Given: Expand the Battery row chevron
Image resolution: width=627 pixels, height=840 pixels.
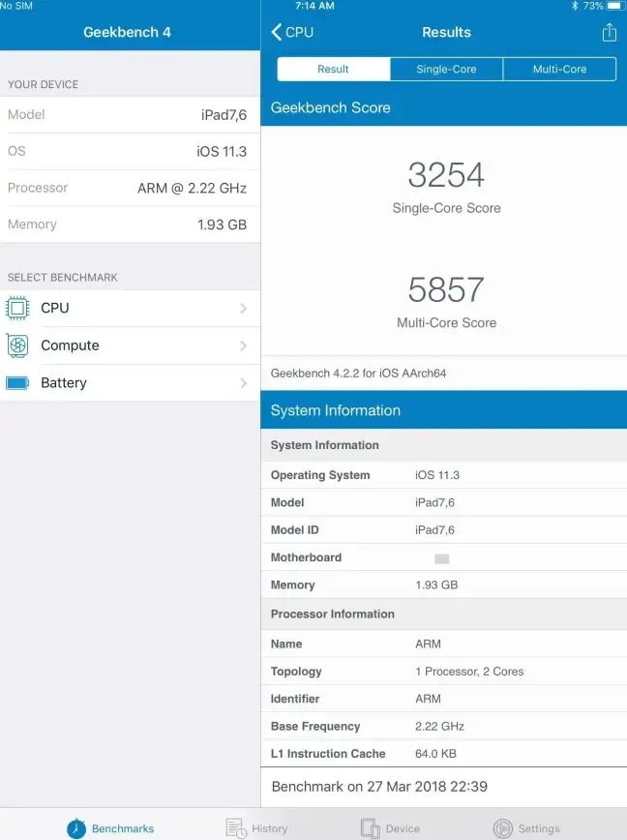Looking at the screenshot, I should (x=243, y=383).
